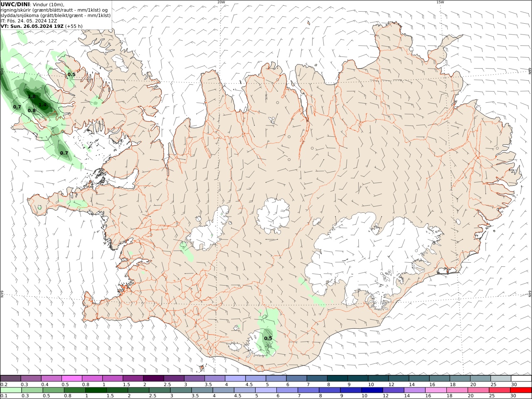
Task: Pick the 16 light pink swatch, bottom row
Action: pyautogui.click(x=436, y=390)
